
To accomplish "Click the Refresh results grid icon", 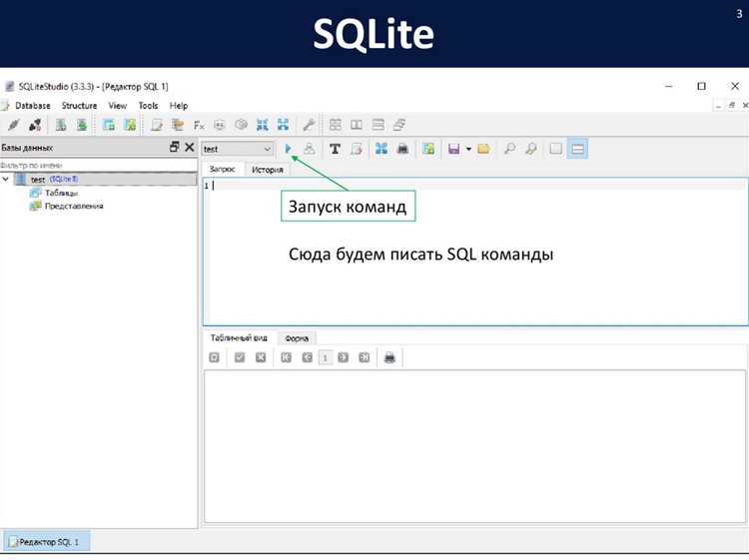I will [x=214, y=357].
